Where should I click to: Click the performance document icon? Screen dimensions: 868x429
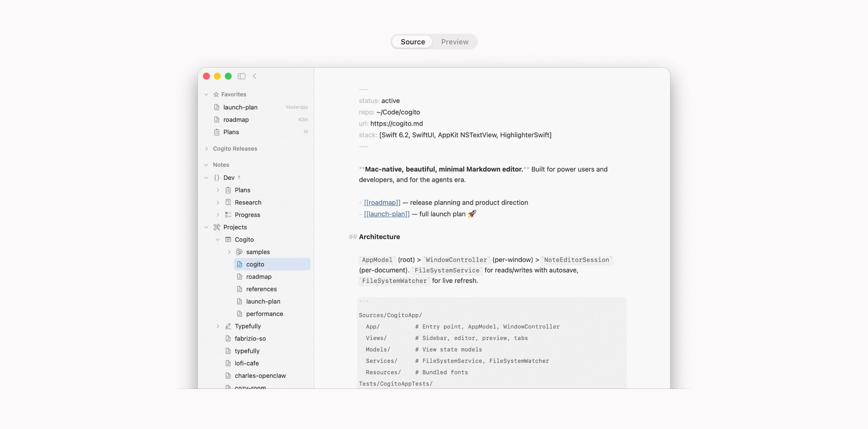tap(239, 314)
